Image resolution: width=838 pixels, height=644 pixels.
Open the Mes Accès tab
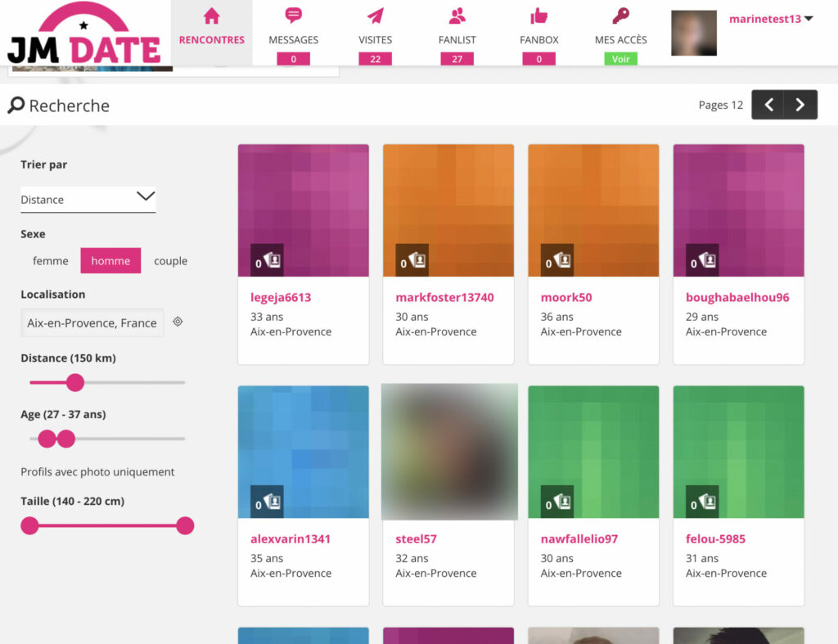click(620, 33)
